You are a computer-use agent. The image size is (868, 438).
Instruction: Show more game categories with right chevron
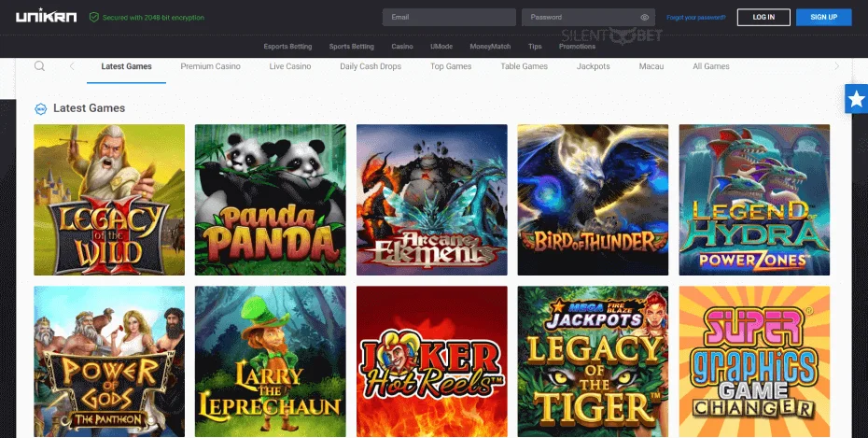click(x=836, y=66)
